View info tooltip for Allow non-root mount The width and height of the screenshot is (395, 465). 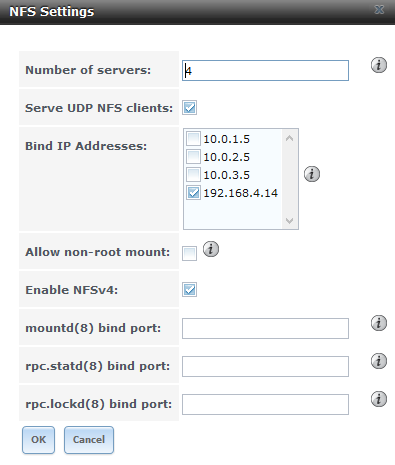[x=211, y=249]
